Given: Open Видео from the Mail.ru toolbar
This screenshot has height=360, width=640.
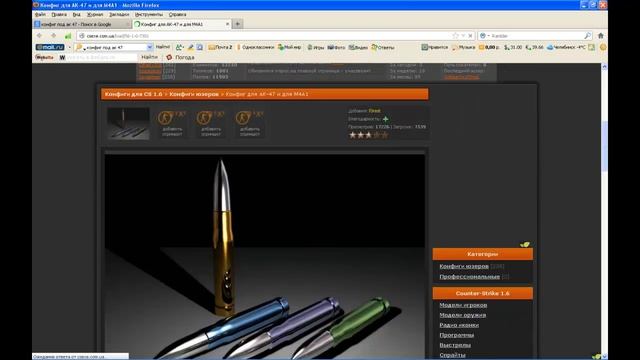Looking at the screenshot, I should pyautogui.click(x=358, y=47).
